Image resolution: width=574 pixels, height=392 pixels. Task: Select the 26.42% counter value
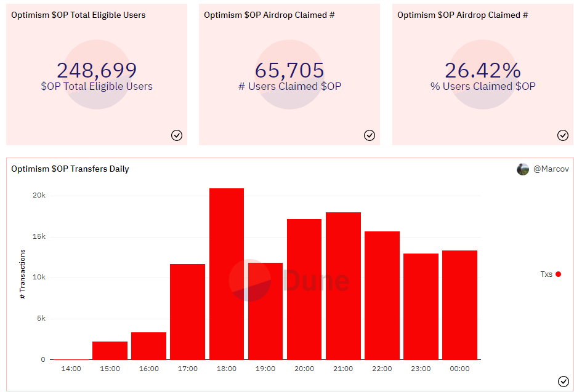pyautogui.click(x=483, y=70)
